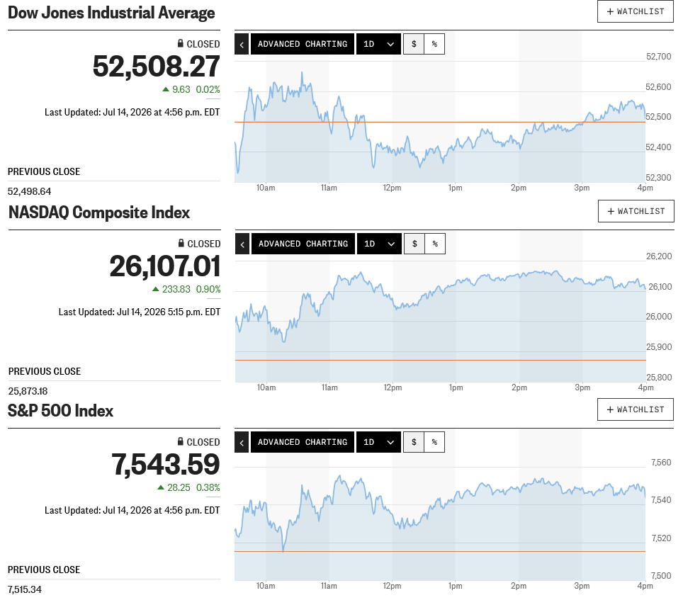Image resolution: width=700 pixels, height=600 pixels.
Task: Add NASDAQ Composite Index to watchlist
Action: coord(636,211)
